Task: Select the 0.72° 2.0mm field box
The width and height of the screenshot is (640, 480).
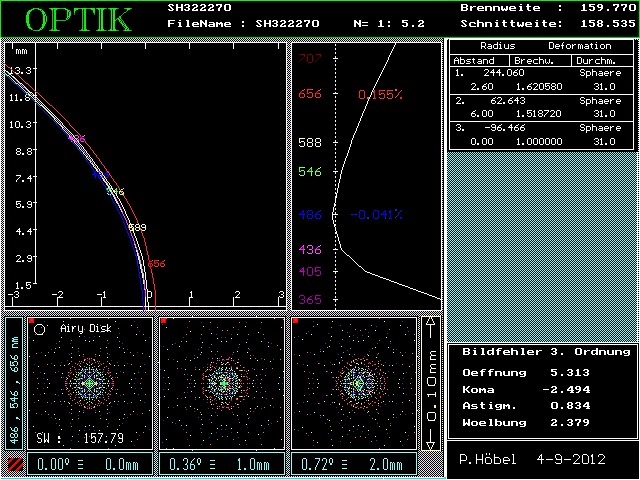Action: pyautogui.click(x=352, y=464)
